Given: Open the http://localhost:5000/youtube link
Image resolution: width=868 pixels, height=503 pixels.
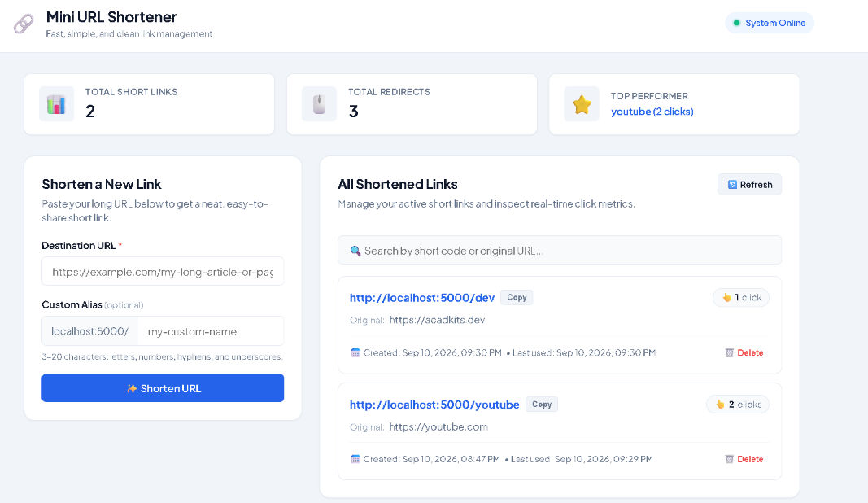Looking at the screenshot, I should [434, 405].
